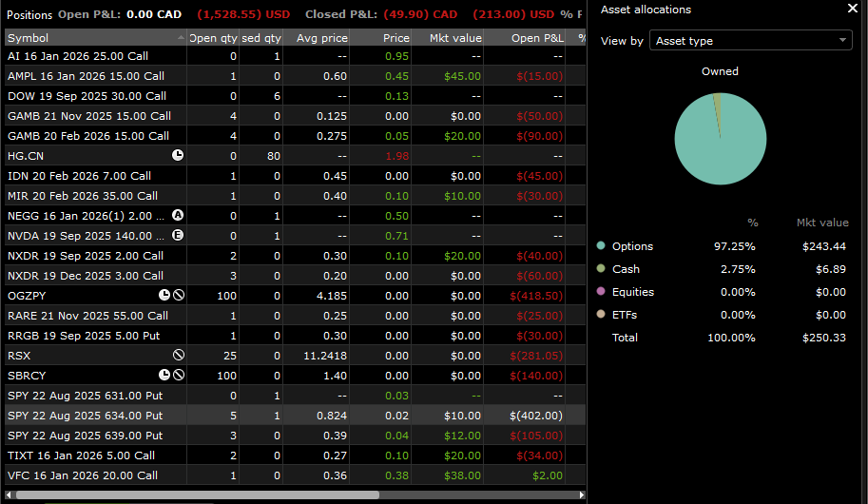
Task: Select the RSX symbol
Action: tap(19, 355)
